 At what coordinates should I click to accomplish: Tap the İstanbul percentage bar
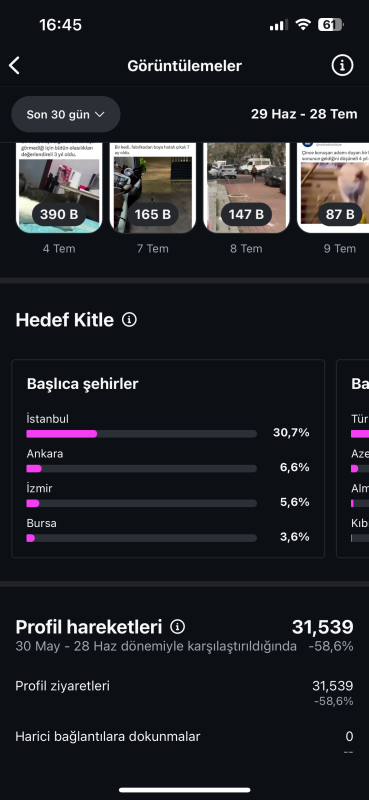141,434
